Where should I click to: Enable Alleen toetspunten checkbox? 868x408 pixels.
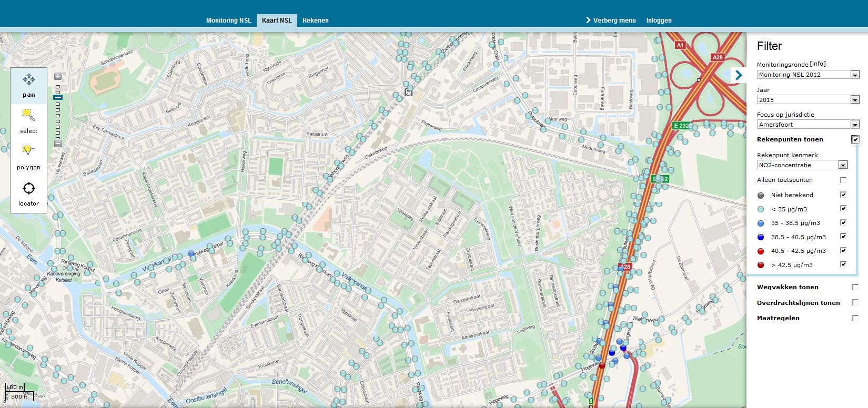tap(843, 180)
